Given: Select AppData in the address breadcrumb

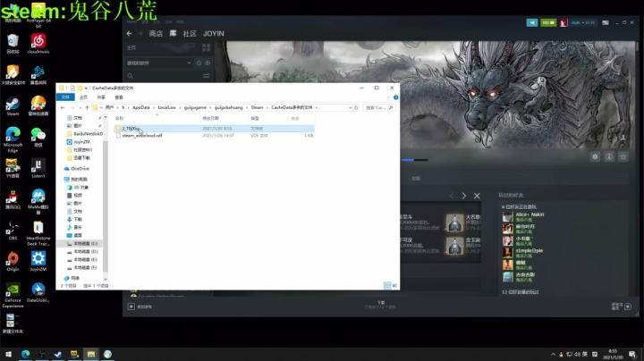Looking at the screenshot, I should coord(141,107).
